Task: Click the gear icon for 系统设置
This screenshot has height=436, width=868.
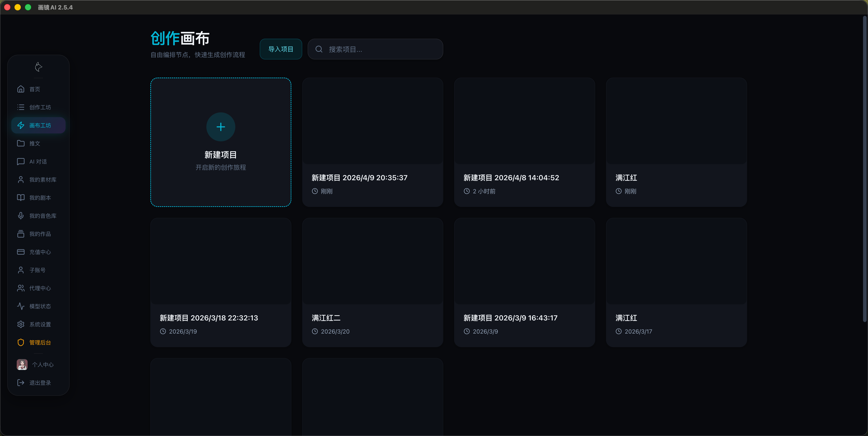Action: pyautogui.click(x=21, y=324)
